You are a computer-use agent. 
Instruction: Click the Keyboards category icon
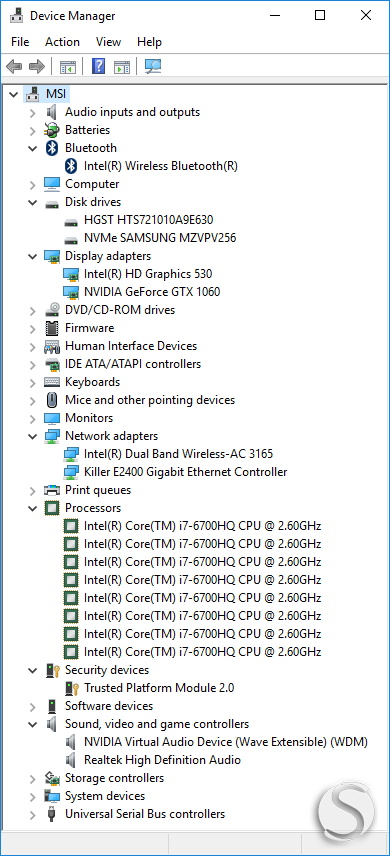pos(52,382)
